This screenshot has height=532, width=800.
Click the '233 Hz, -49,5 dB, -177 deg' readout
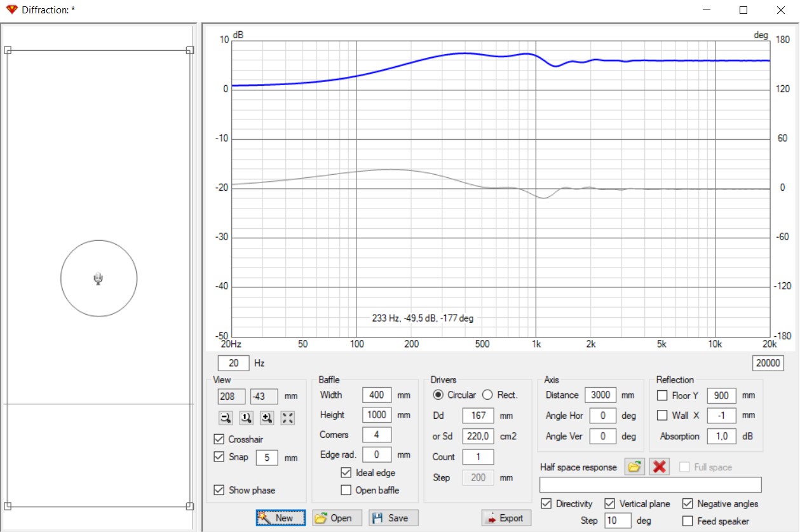pos(423,318)
